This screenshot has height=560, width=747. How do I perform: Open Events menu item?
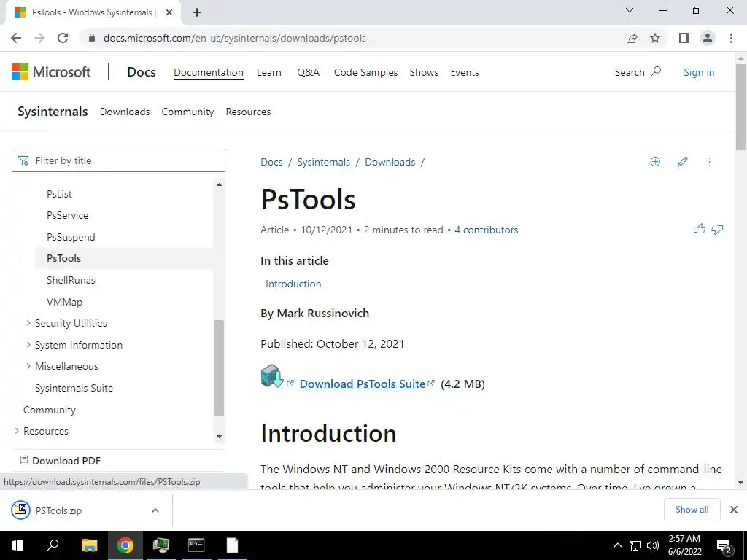point(465,72)
